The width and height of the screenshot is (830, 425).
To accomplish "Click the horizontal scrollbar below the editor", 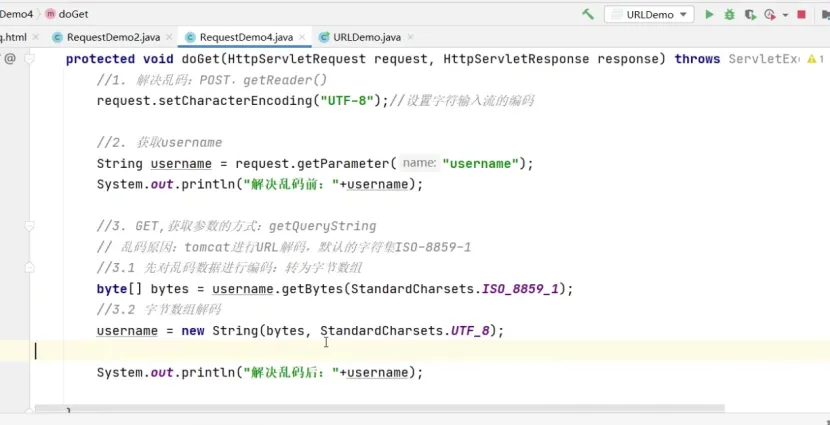I will [379, 409].
